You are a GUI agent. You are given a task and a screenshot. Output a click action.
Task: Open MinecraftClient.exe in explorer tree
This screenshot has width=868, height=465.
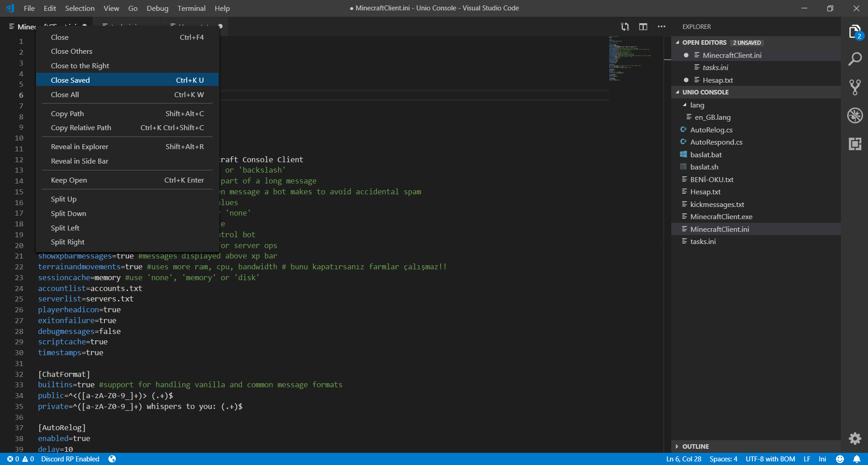coord(756,216)
